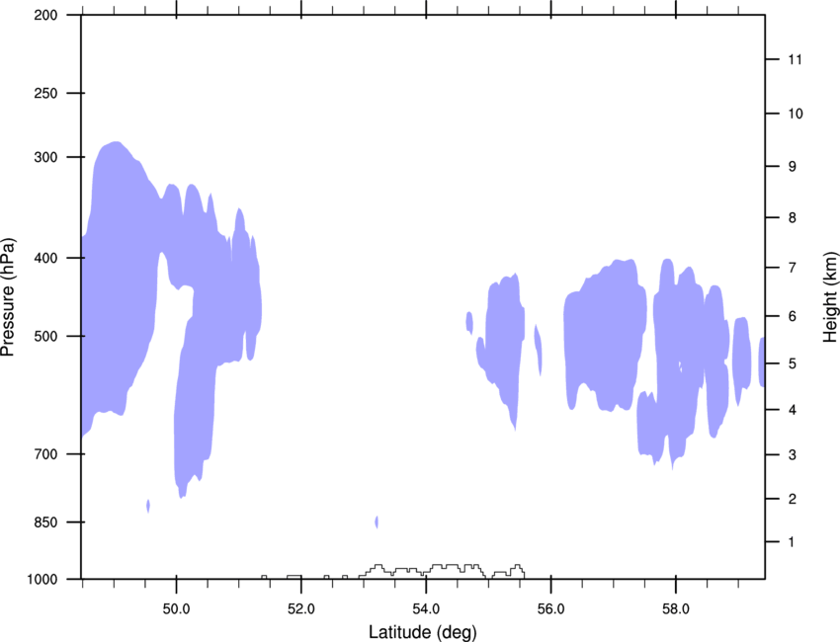Pick the 10 km height label
Image resolution: width=840 pixels, height=642 pixels.
click(796, 114)
